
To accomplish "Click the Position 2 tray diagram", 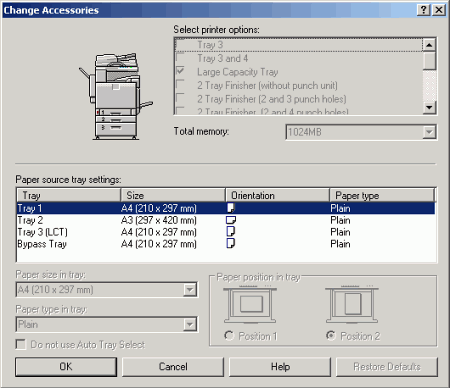I will [x=352, y=305].
